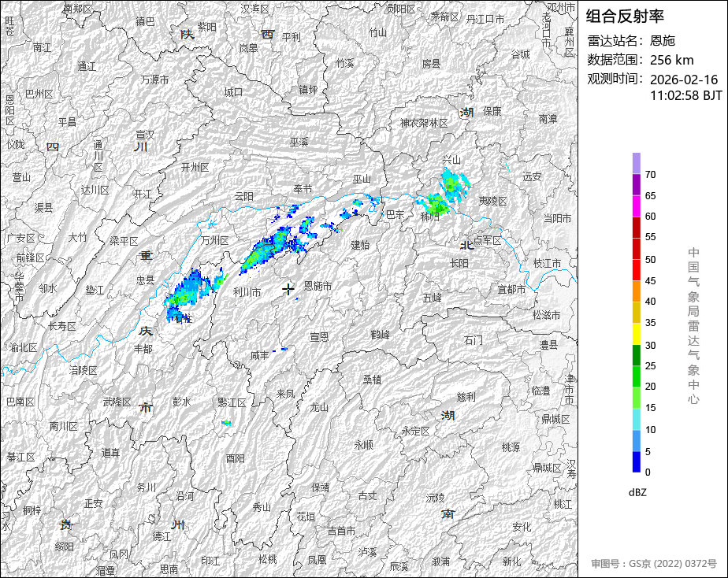Click the legend value 70
The height and width of the screenshot is (578, 728).
(651, 174)
